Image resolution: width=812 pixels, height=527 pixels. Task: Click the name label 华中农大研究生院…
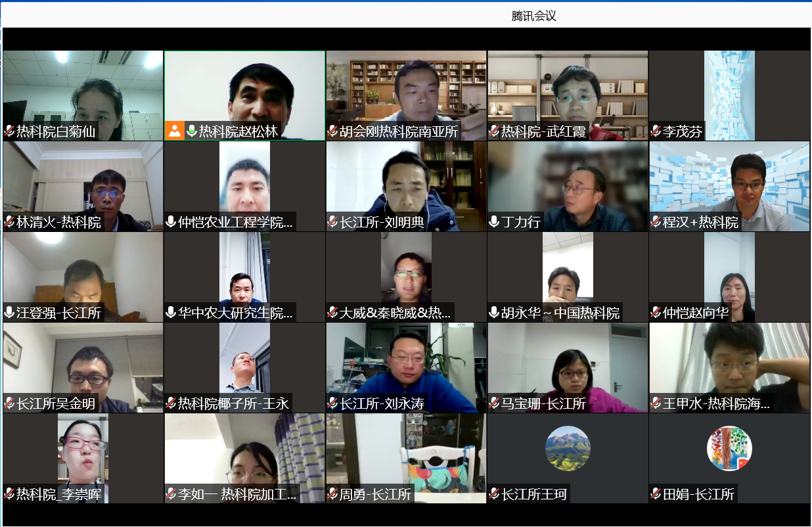pos(236,313)
